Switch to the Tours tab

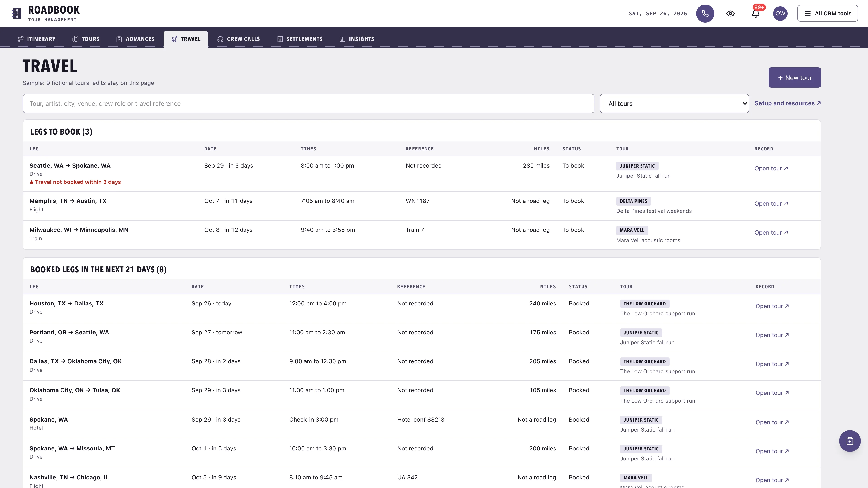pos(86,39)
